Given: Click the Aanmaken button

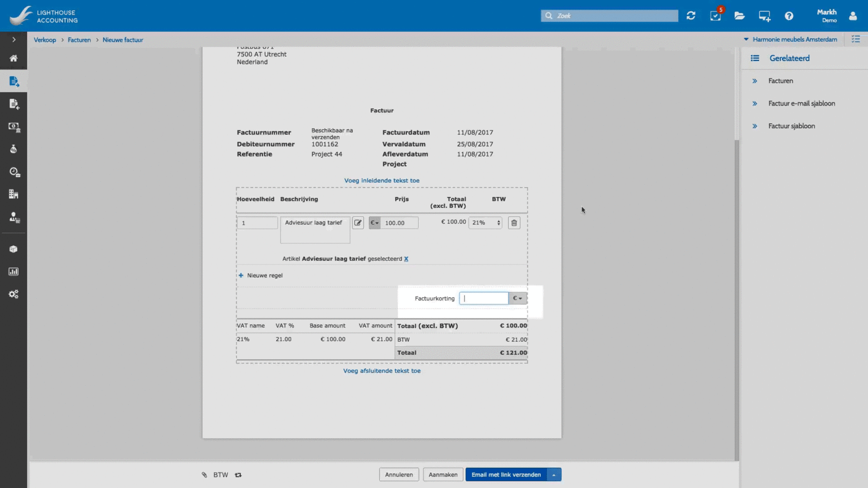Looking at the screenshot, I should point(443,475).
